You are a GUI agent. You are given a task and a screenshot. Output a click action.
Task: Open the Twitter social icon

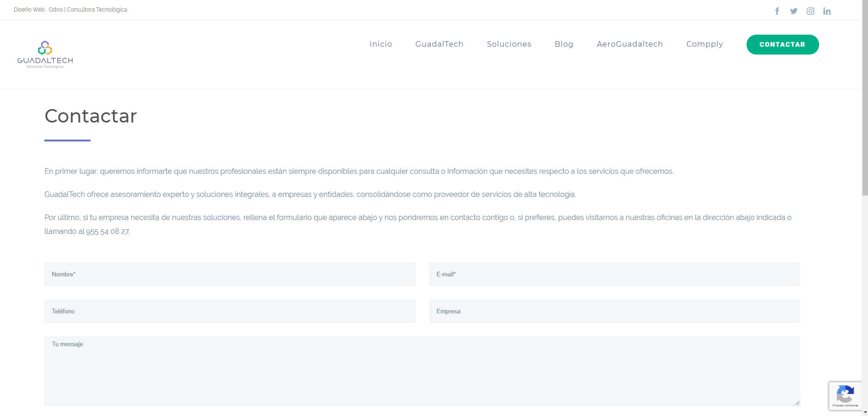click(x=794, y=11)
